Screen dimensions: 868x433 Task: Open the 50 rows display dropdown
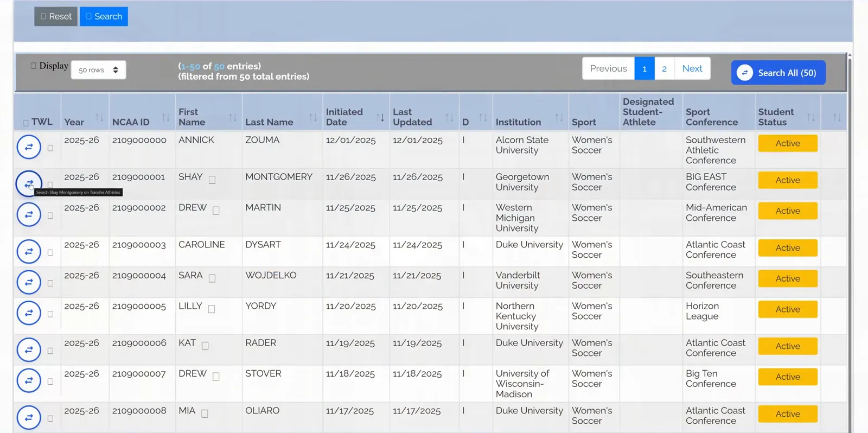pos(98,70)
